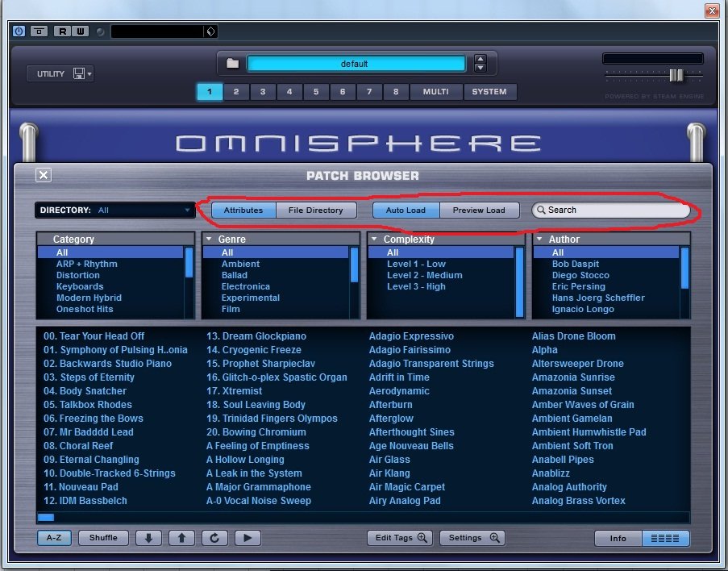Close the Patch Browser with X icon
This screenshot has width=728, height=571.
44,175
